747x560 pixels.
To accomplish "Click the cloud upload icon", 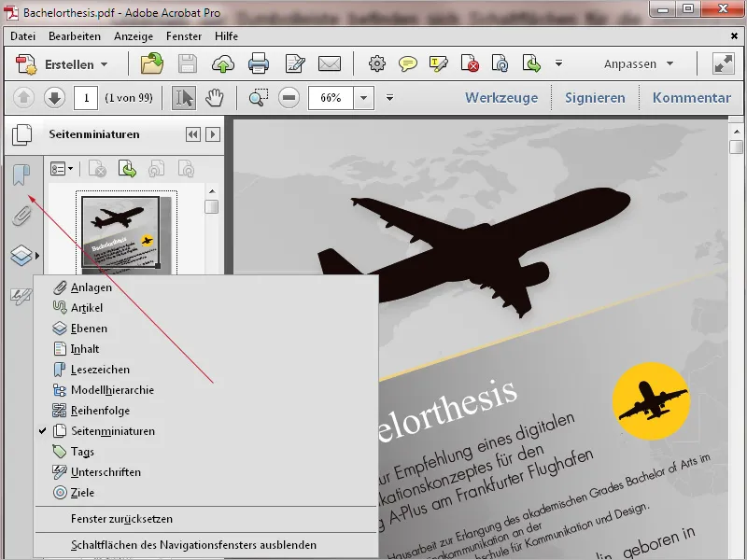I will click(222, 63).
